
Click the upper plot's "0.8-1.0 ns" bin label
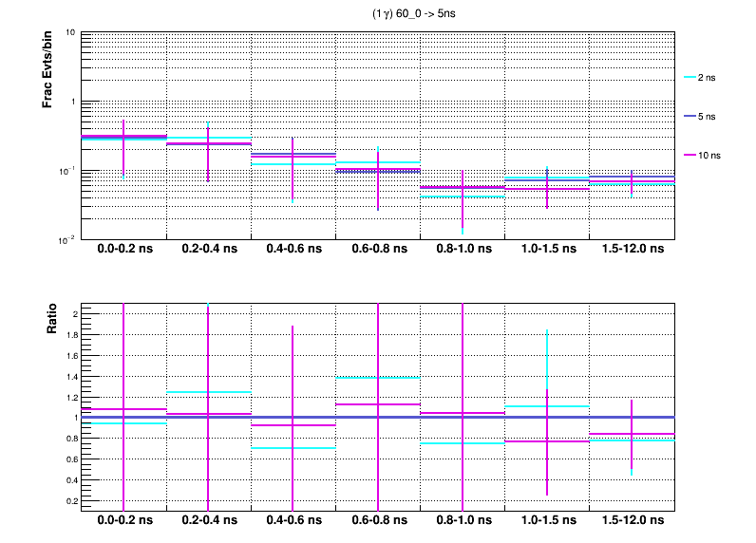click(463, 250)
